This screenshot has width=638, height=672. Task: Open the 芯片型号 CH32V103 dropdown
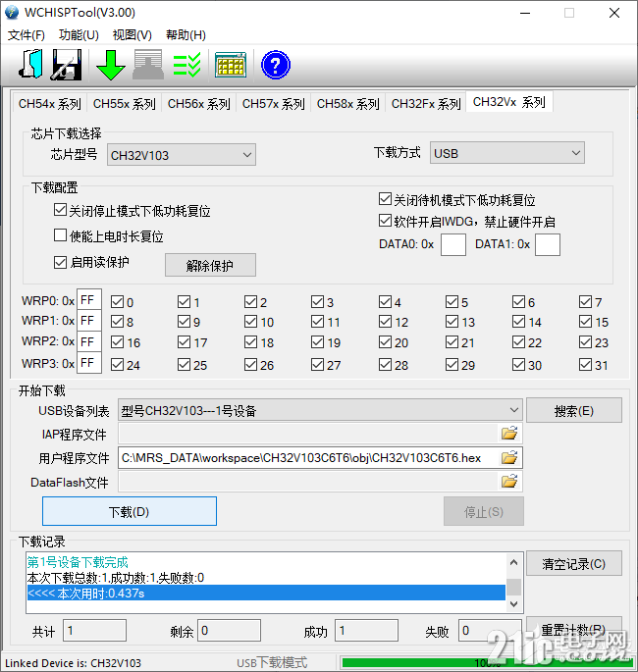(x=182, y=155)
